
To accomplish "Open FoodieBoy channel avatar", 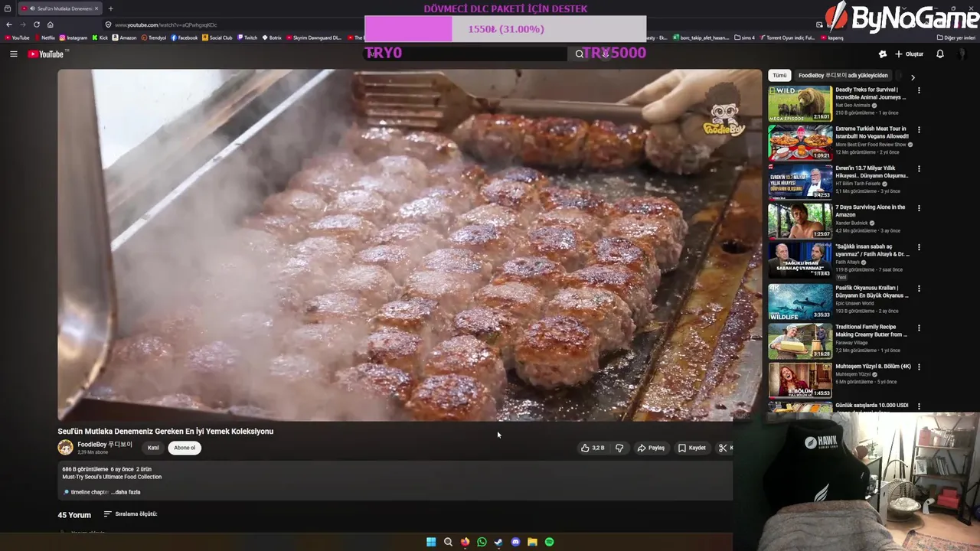I will pyautogui.click(x=66, y=448).
